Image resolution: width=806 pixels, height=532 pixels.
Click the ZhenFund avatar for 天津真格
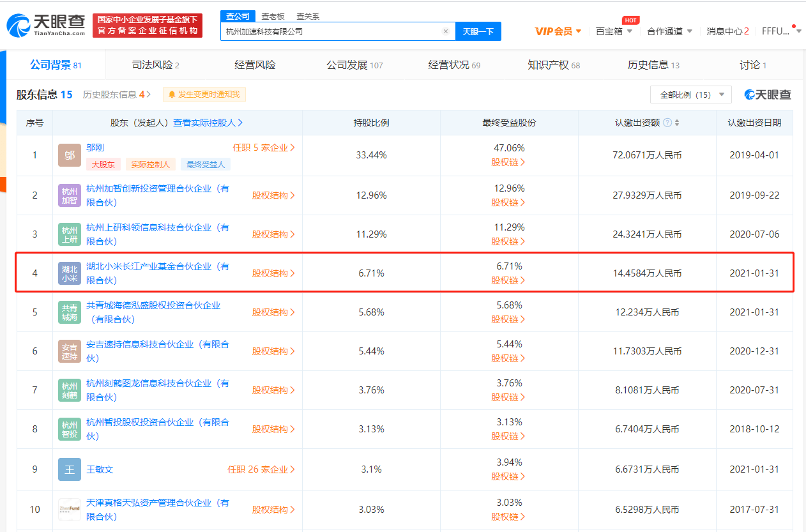(x=69, y=509)
